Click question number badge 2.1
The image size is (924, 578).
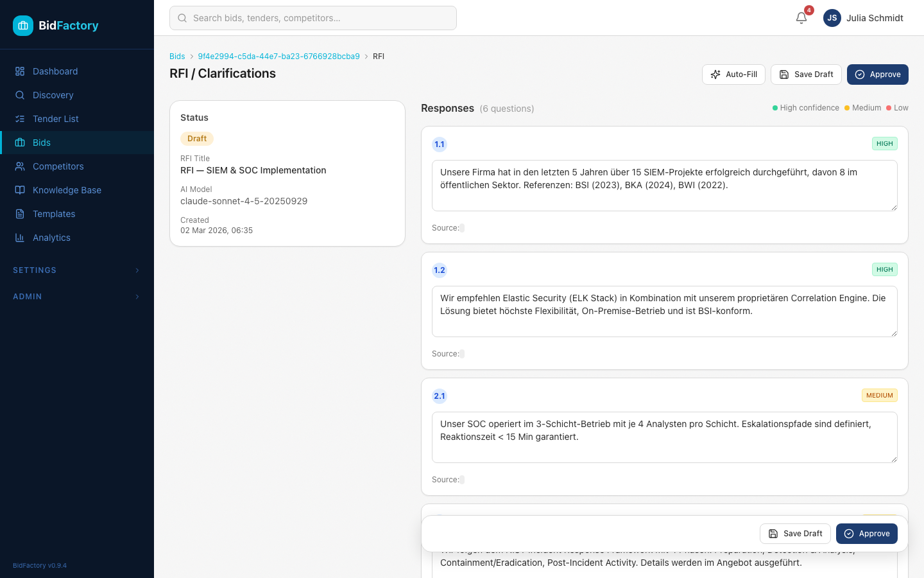[440, 396]
